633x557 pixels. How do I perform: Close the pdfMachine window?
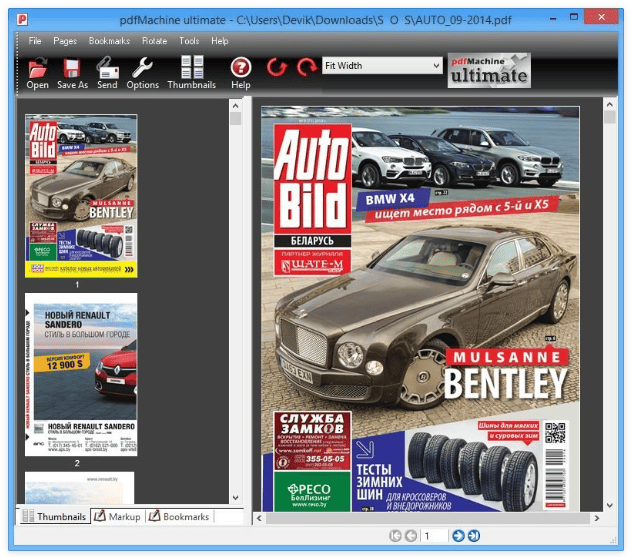point(602,17)
